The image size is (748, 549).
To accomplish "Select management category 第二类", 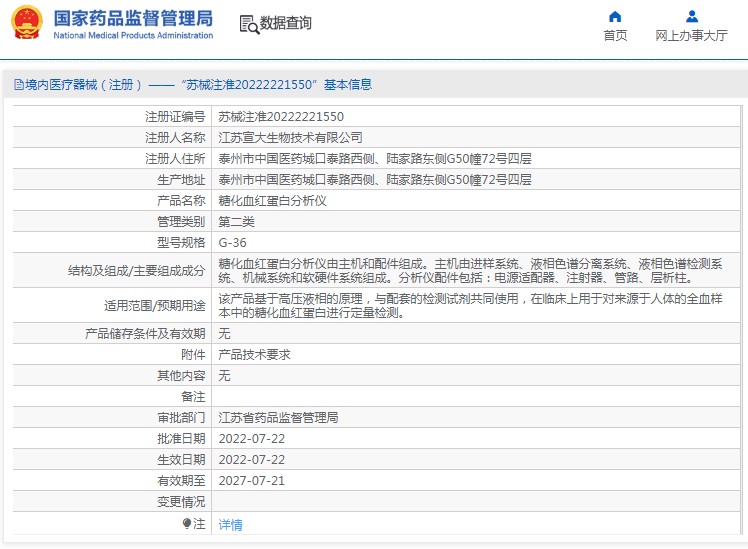I will 236,222.
